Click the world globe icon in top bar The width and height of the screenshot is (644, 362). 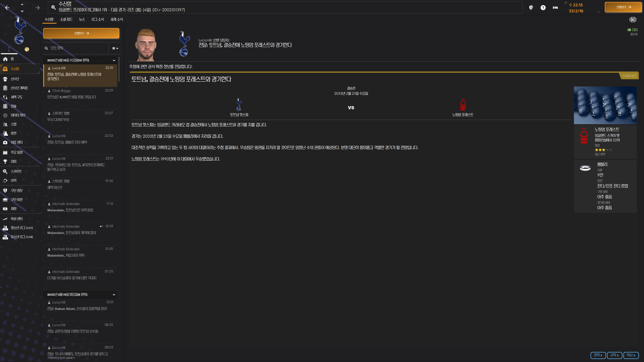531,8
